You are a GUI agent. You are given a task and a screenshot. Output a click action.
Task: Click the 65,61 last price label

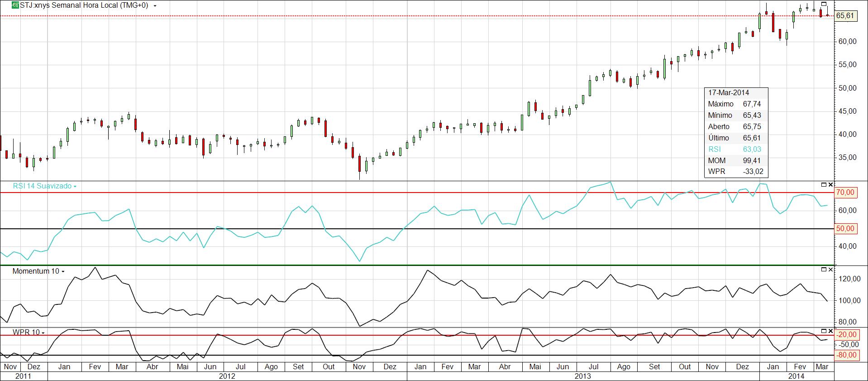tap(845, 16)
